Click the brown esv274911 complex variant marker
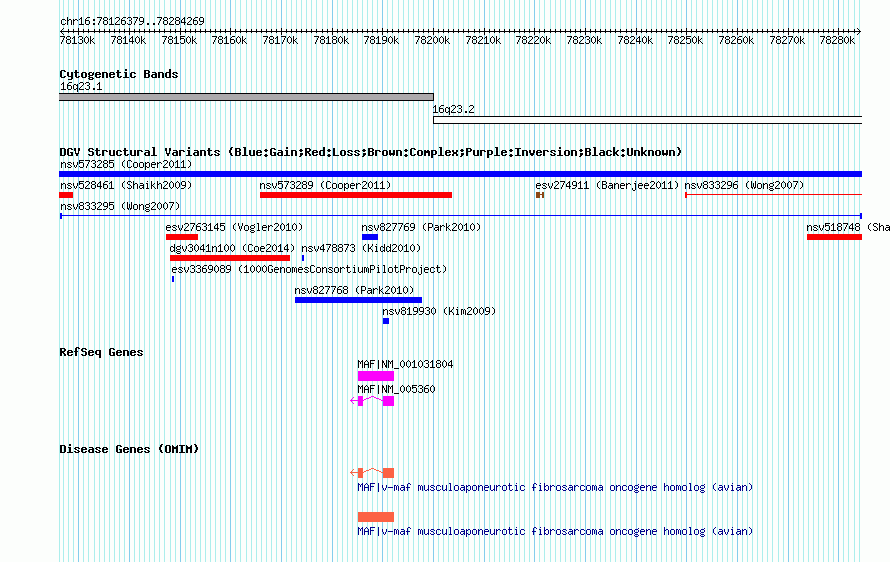Viewport: 890px width, 562px height. pyautogui.click(x=540, y=195)
